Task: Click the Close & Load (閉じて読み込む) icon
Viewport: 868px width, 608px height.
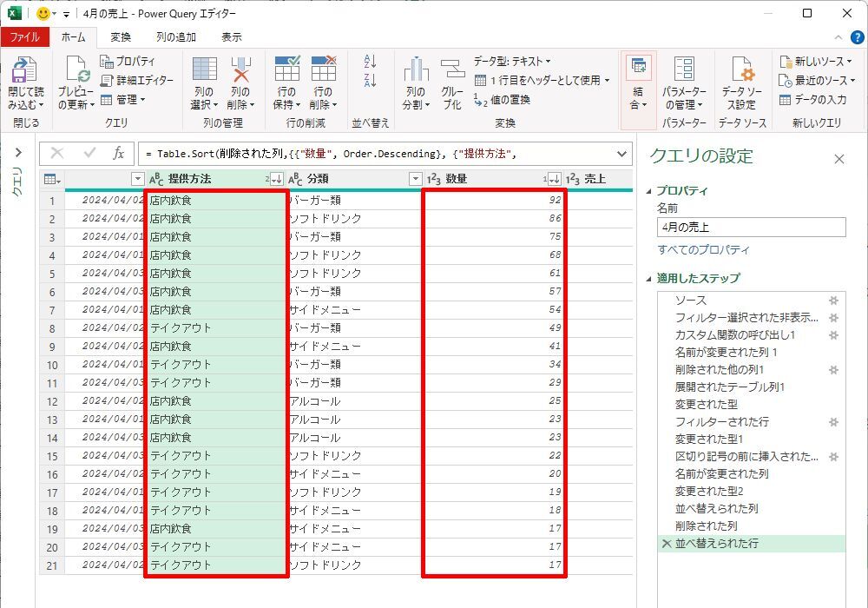Action: [25, 71]
